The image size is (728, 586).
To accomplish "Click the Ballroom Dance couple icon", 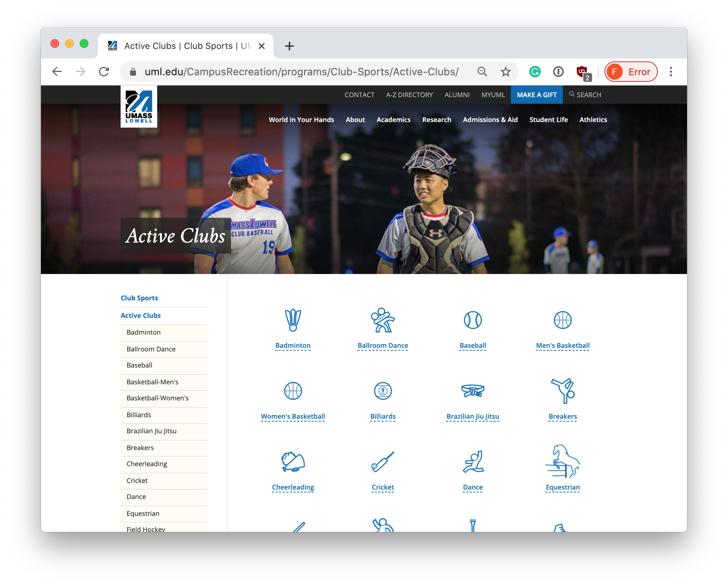I will pos(383,320).
